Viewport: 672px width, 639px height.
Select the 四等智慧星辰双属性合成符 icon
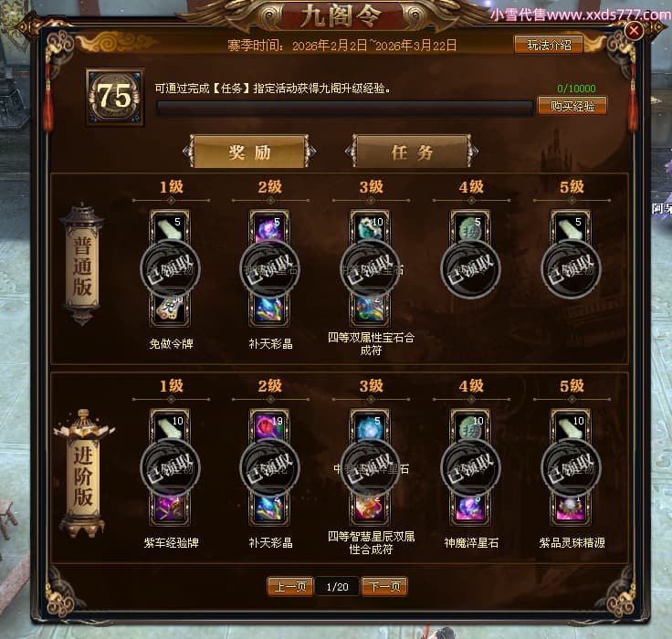click(x=371, y=509)
